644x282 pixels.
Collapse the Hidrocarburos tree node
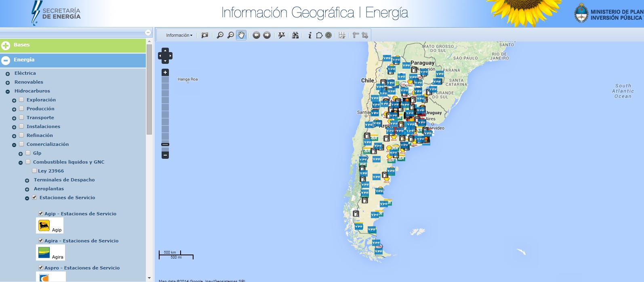8,91
